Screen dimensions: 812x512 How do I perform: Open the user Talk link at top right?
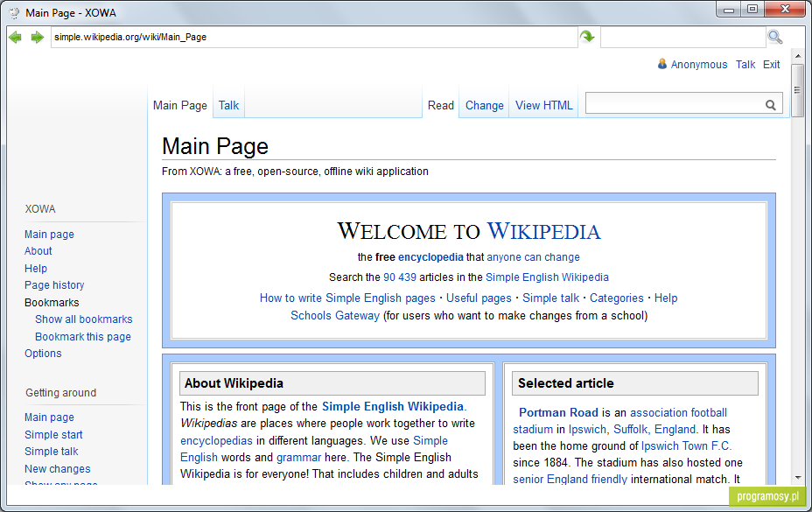pyautogui.click(x=745, y=65)
